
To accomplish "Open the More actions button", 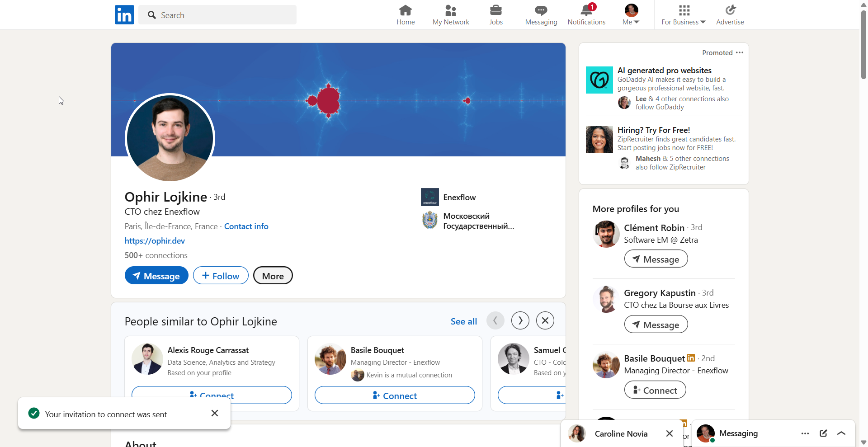I will coord(273,276).
